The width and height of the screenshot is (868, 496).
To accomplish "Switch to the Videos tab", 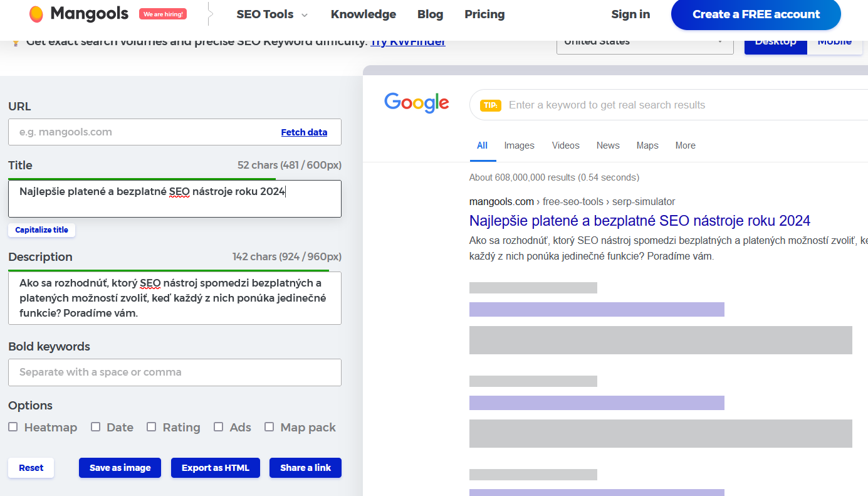I will [566, 145].
